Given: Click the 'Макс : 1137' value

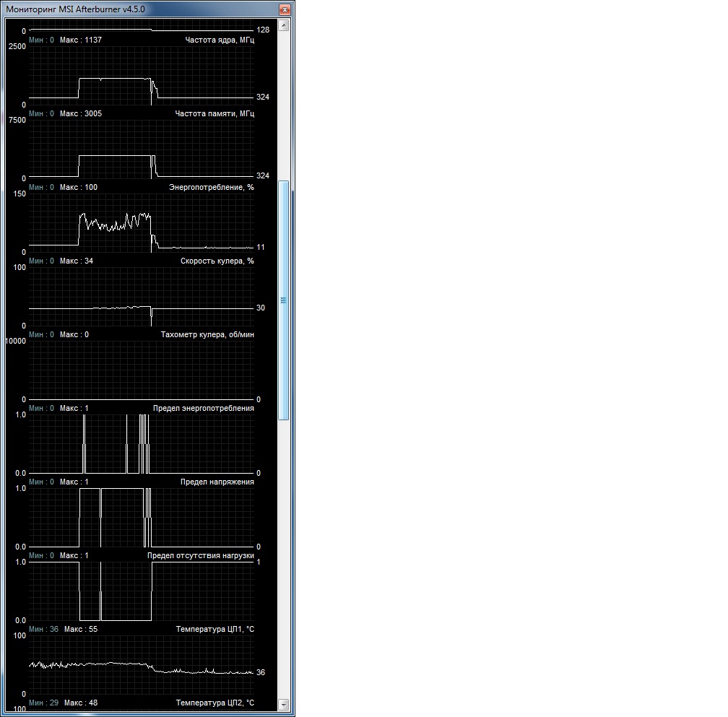Looking at the screenshot, I should click(81, 40).
